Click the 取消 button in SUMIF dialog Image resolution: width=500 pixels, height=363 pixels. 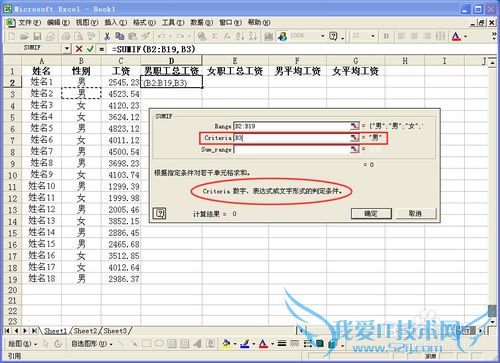tap(415, 213)
